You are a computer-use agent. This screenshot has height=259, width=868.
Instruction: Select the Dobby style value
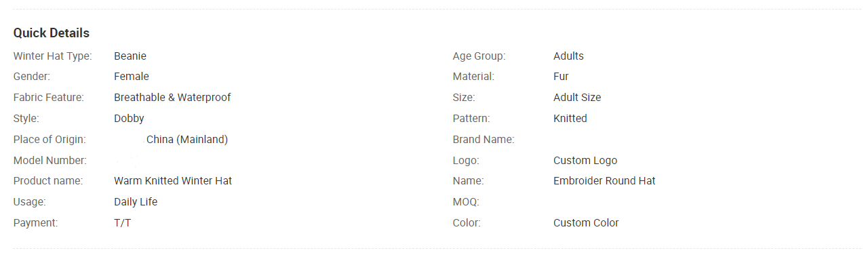tap(129, 119)
